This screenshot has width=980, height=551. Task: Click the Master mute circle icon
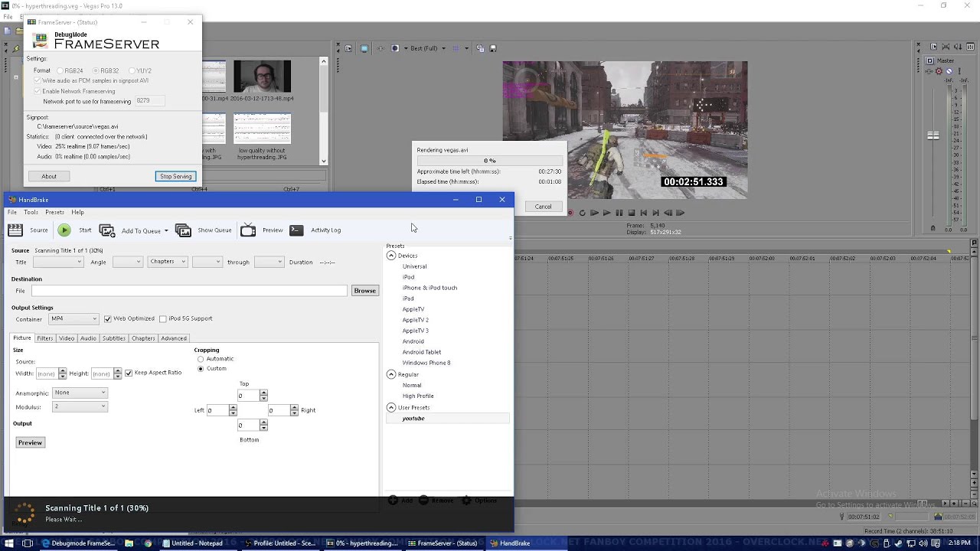point(949,71)
